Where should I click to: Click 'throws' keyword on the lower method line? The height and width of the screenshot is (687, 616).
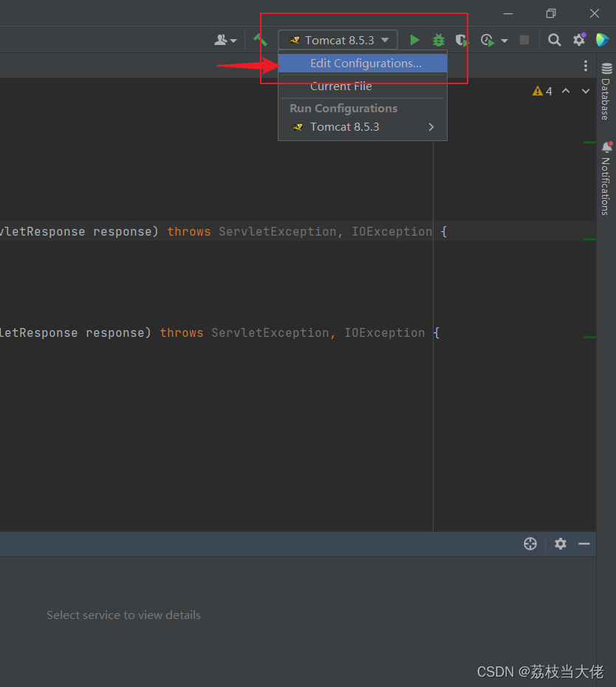coord(182,332)
